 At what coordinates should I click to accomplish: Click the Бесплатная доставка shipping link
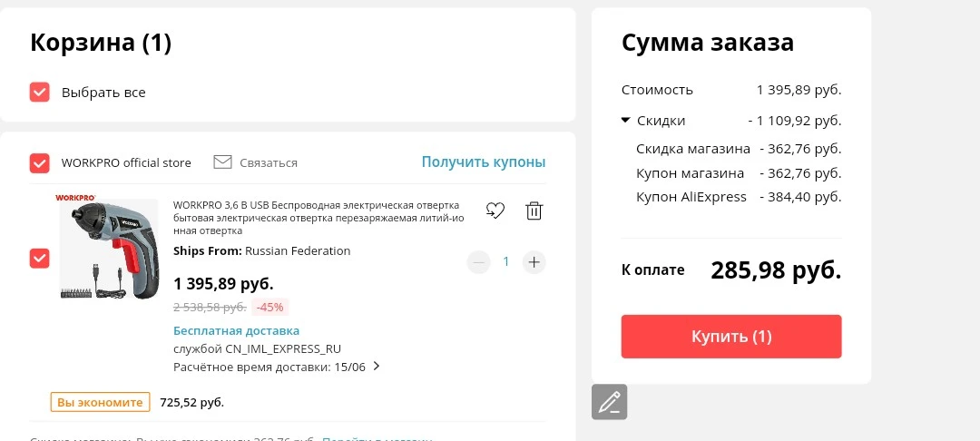click(x=236, y=331)
